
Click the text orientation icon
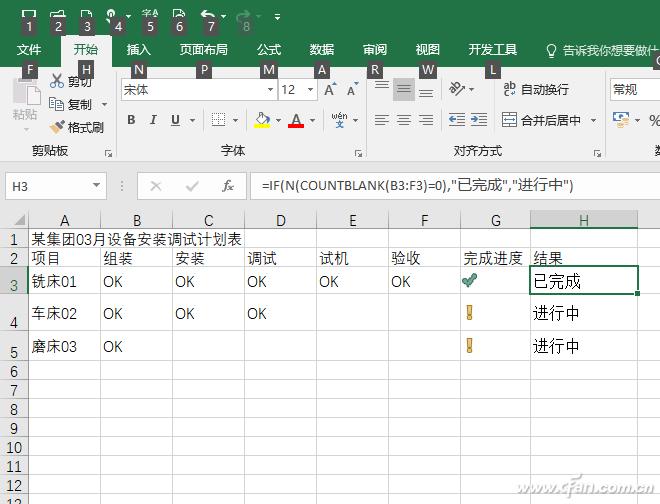point(457,89)
